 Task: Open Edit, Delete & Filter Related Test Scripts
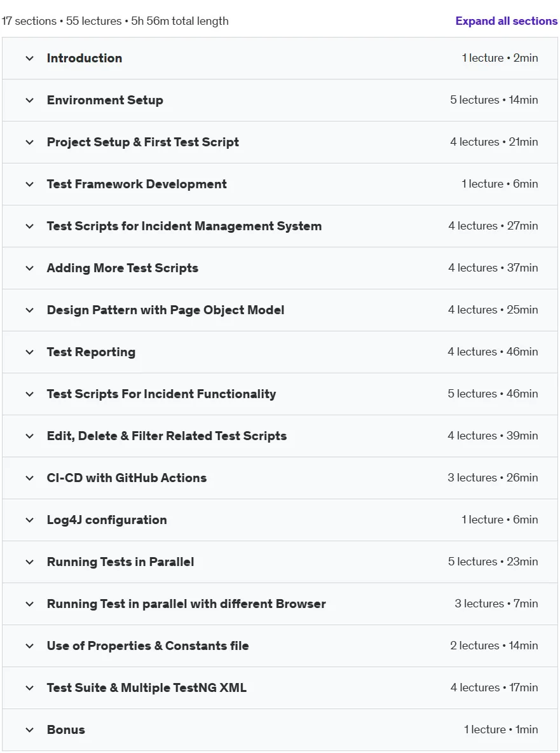167,436
